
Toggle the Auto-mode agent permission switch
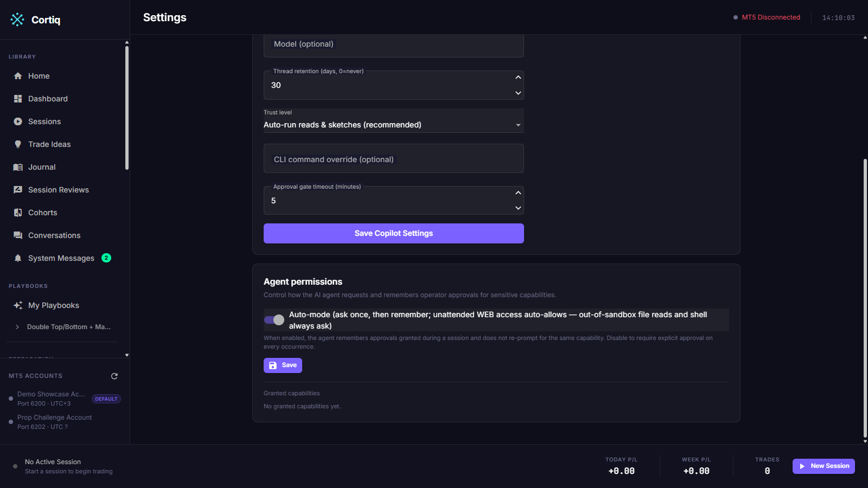pos(274,320)
